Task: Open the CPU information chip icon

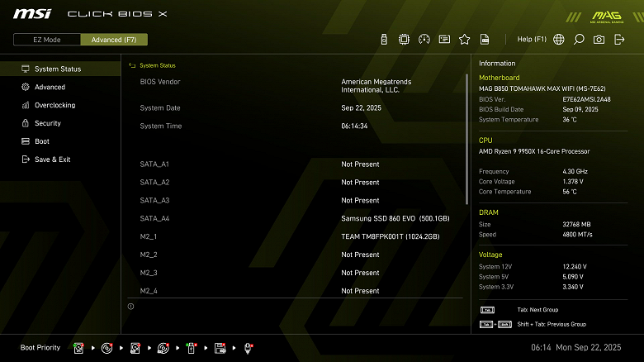Action: [x=404, y=40]
